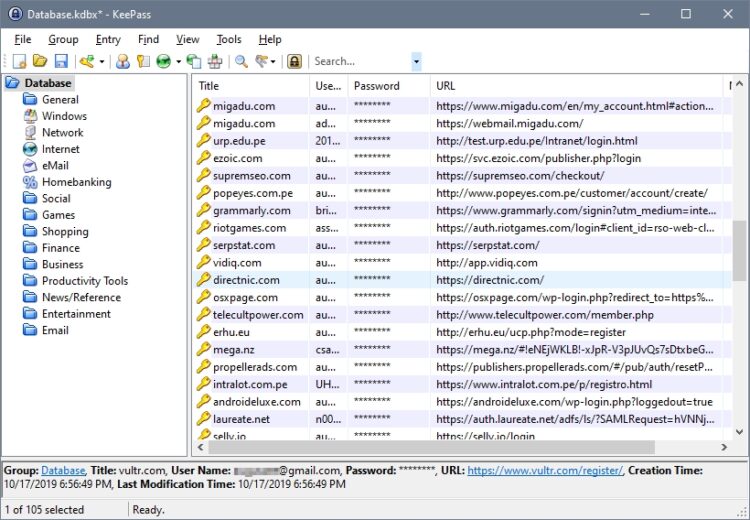This screenshot has width=750, height=520.
Task: Select the laureate.net entry
Action: (463, 420)
